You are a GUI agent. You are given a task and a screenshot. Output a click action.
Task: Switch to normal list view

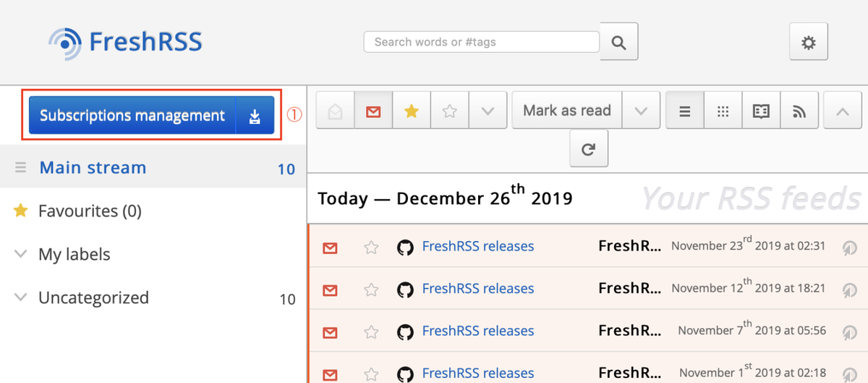tap(684, 111)
